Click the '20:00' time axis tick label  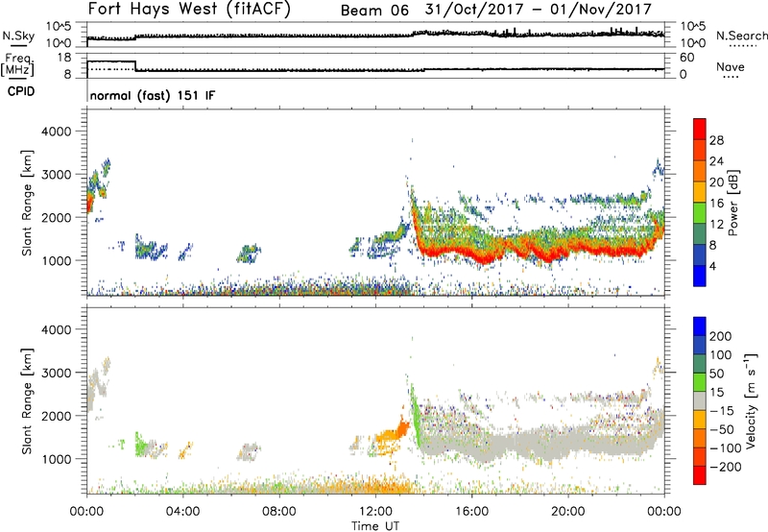pyautogui.click(x=568, y=511)
